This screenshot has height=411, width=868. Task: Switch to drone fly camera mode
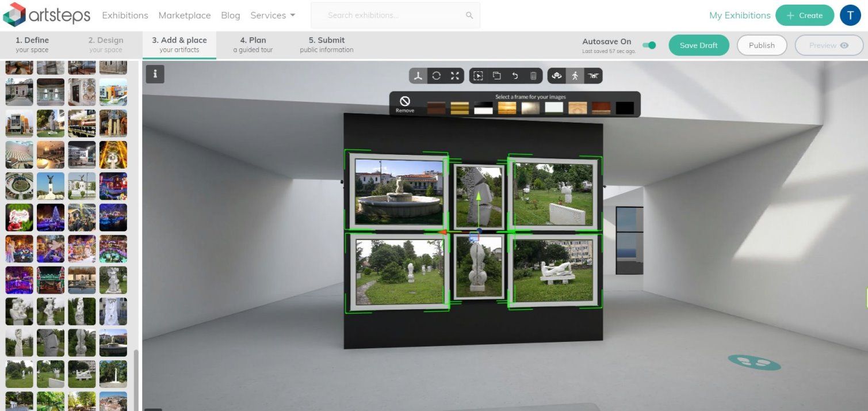coord(593,76)
